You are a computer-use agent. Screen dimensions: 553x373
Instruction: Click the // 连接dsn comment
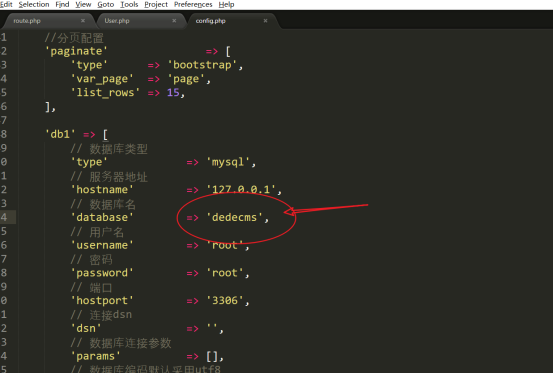point(101,314)
